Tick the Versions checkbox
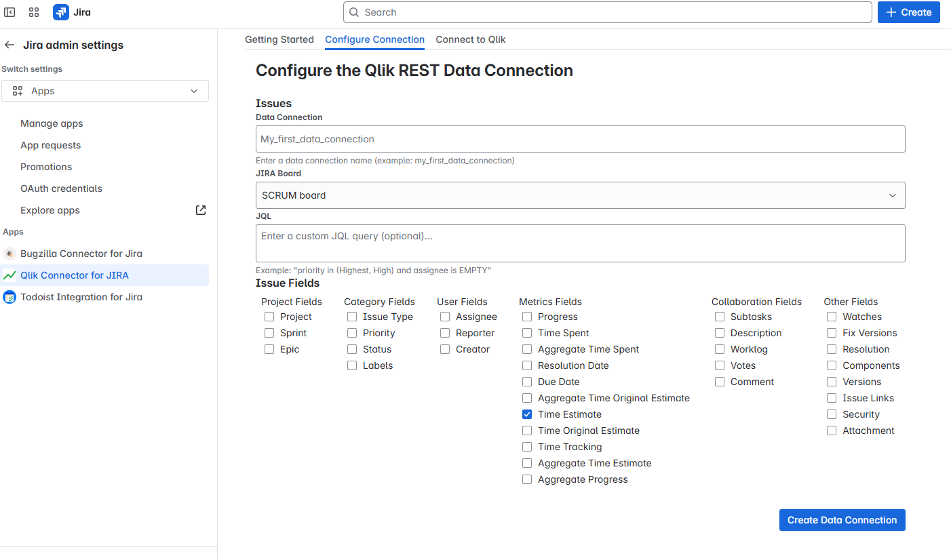 pos(832,382)
